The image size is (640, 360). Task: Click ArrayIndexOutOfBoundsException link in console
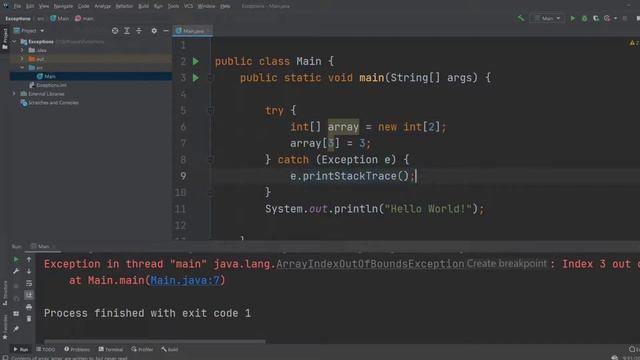pos(370,264)
